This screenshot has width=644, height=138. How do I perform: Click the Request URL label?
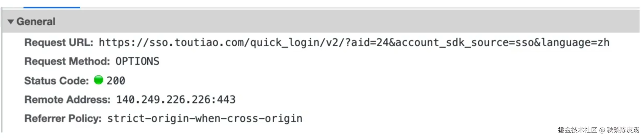[59, 42]
